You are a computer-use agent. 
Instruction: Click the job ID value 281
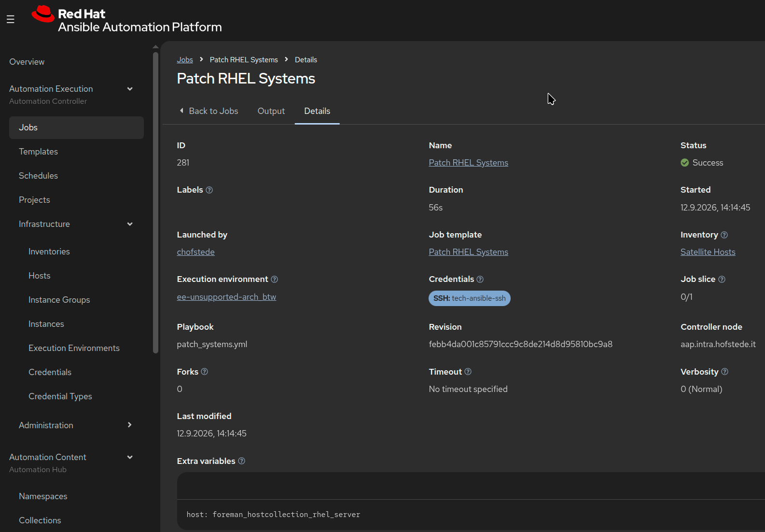(183, 163)
